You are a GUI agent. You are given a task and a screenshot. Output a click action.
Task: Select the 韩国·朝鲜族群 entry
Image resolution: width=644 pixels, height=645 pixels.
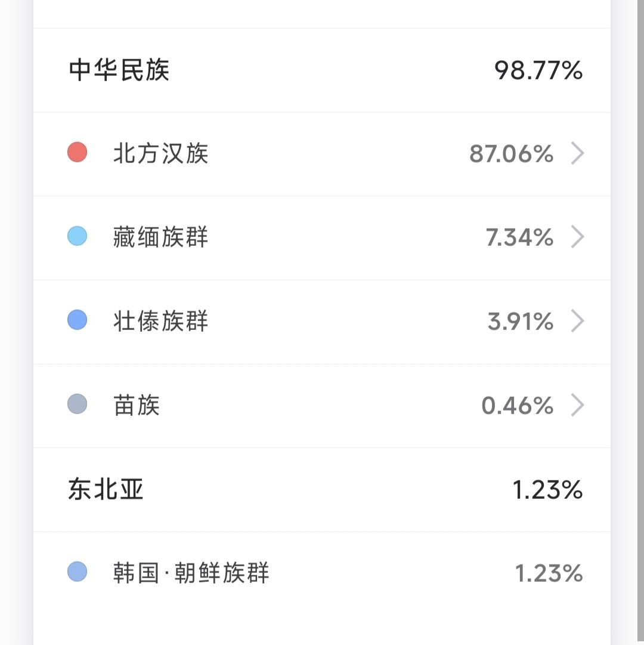coord(191,573)
